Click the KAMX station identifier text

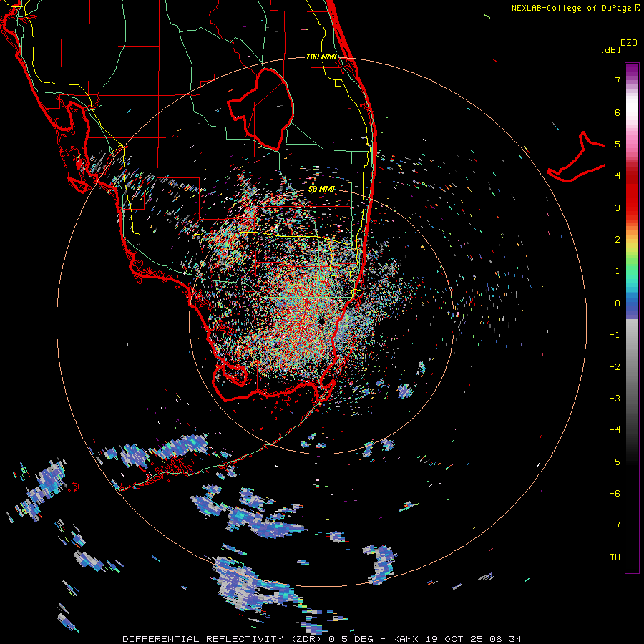406,639
